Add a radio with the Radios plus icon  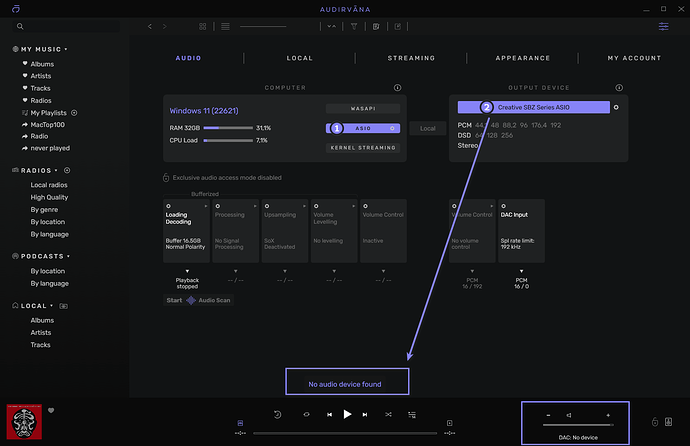pyautogui.click(x=67, y=170)
